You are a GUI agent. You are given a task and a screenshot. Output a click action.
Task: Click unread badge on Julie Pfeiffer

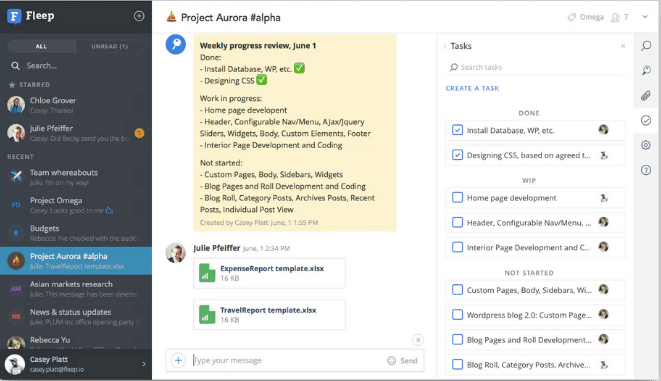(139, 133)
